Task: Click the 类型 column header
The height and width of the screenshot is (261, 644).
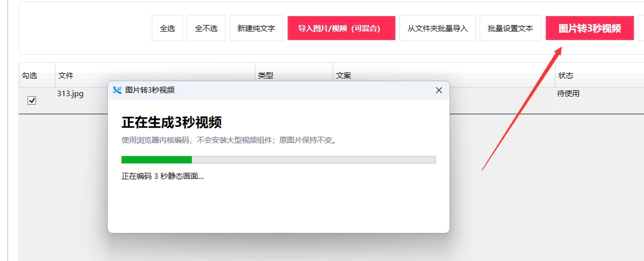Action: pos(266,75)
